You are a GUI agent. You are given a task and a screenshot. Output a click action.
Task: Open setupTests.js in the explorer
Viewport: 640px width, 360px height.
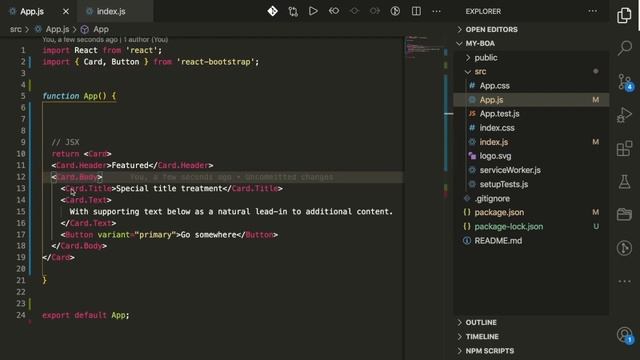tap(504, 184)
